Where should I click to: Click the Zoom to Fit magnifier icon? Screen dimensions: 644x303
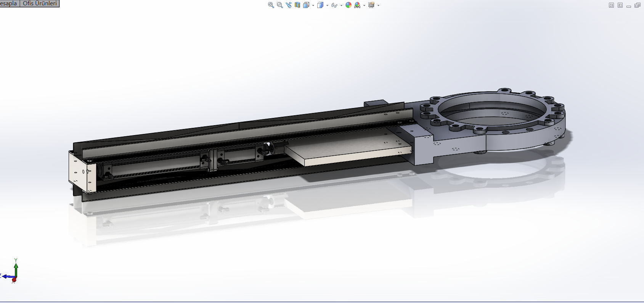coord(271,5)
